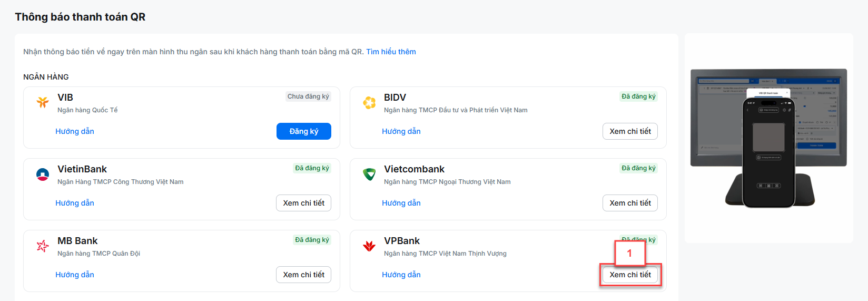Viewport: 868px width, 301px height.
Task: View VietinBank details via Xem chi tiết
Action: coord(303,203)
